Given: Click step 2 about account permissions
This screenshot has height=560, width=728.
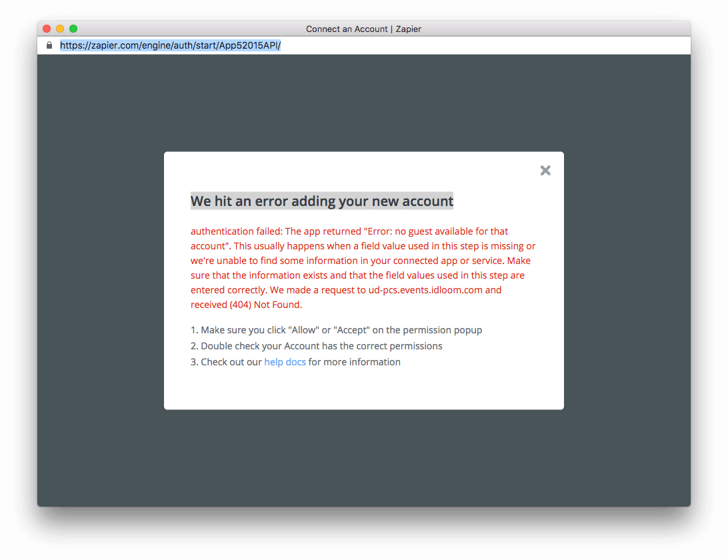Looking at the screenshot, I should coord(316,345).
